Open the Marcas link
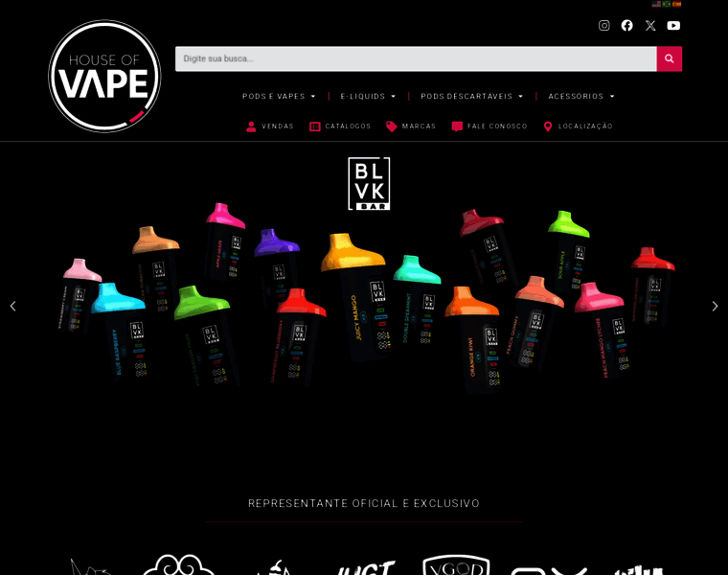728x575 pixels. point(419,126)
